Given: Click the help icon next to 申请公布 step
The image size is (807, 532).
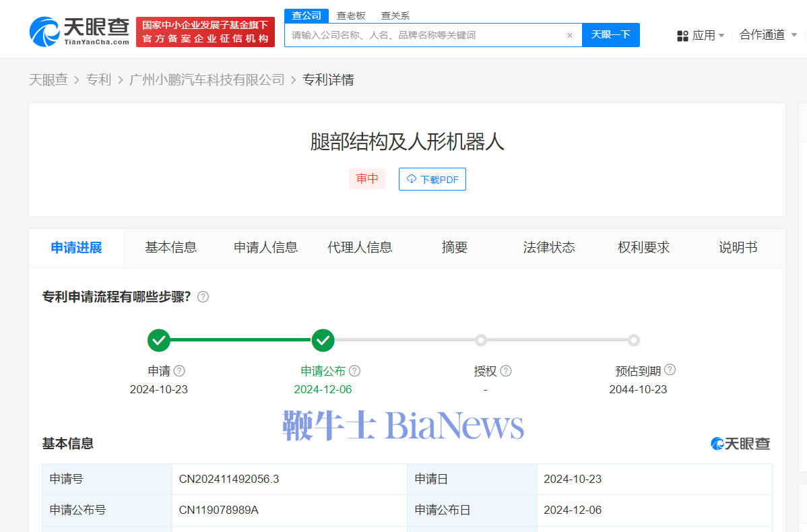Looking at the screenshot, I should pos(354,371).
